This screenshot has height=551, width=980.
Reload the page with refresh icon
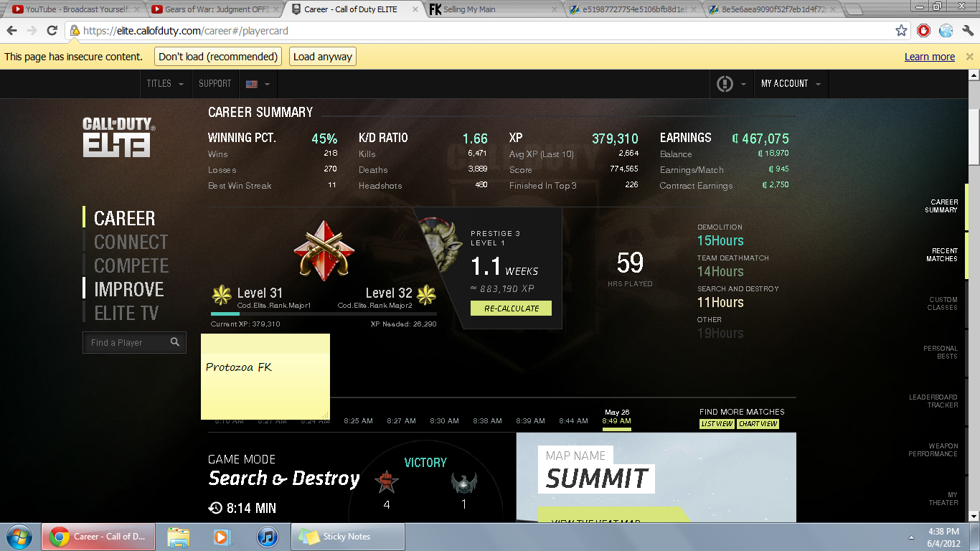pyautogui.click(x=52, y=31)
